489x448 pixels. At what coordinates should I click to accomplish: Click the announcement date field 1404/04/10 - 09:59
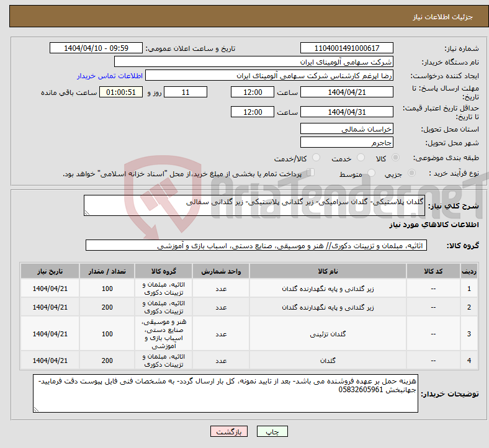96,48
